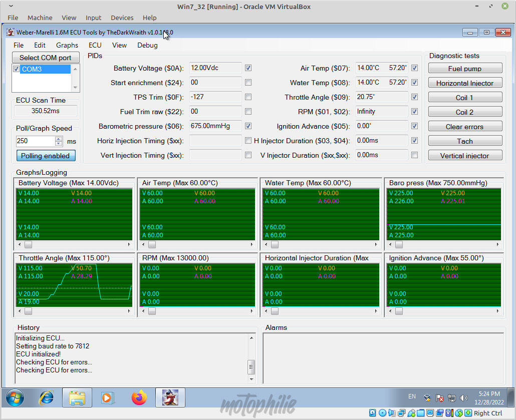Click the VirtualBox Guest Additions tray icon
The width and height of the screenshot is (516, 420).
click(x=427, y=397)
